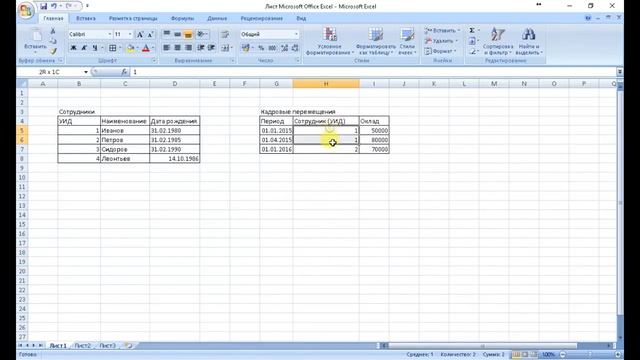The width and height of the screenshot is (640, 360).
Task: Open AutoSum dropdown
Action: pyautogui.click(x=478, y=31)
